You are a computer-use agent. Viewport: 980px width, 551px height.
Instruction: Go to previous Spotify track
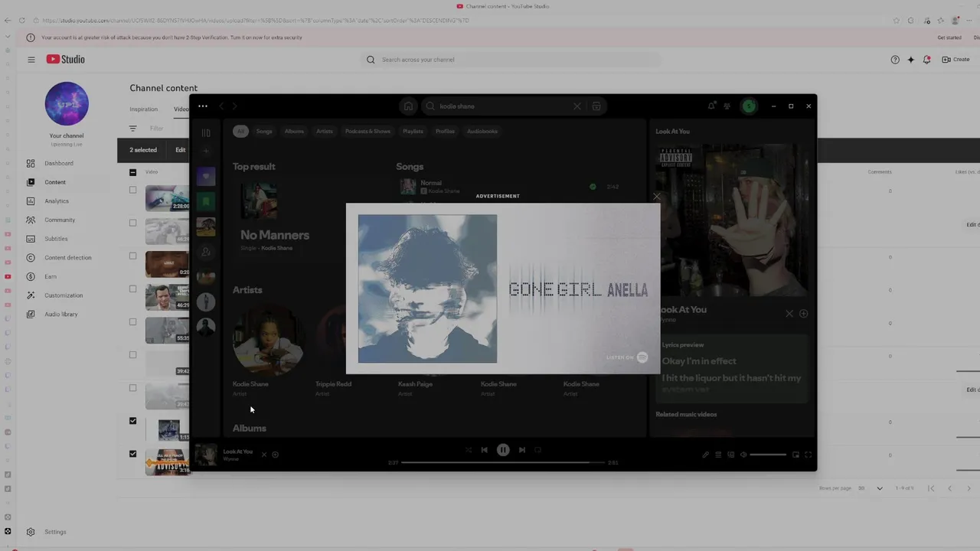484,450
